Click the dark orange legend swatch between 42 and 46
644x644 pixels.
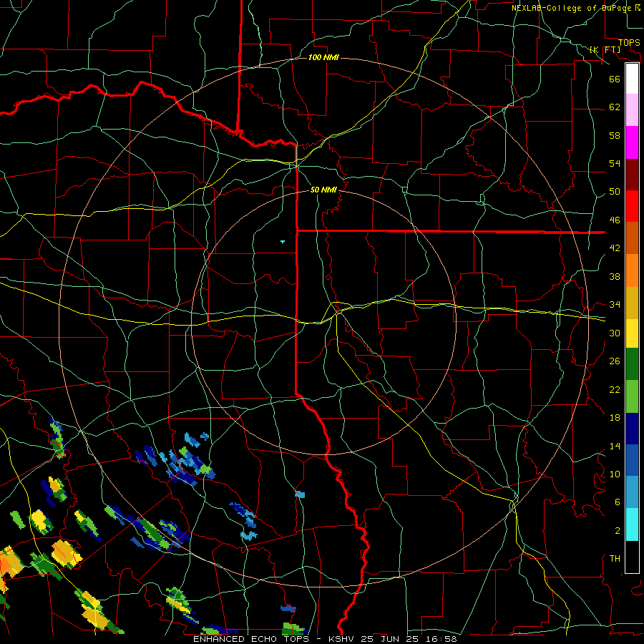[x=632, y=238]
